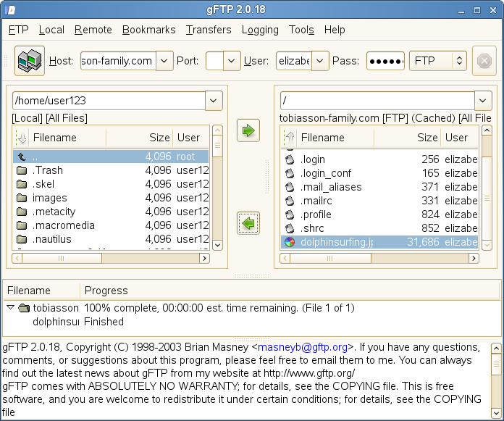Click the .skel folder icon
Viewport: 504px width, 421px height.
point(22,184)
